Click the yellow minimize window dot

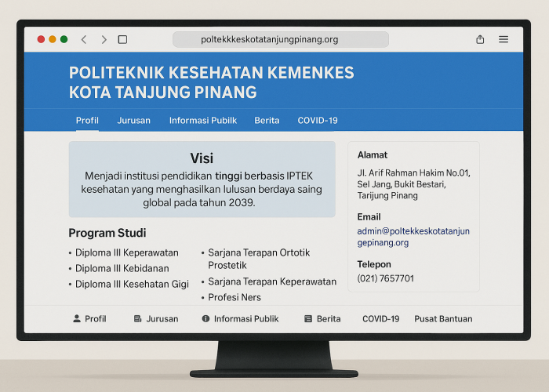[53, 39]
